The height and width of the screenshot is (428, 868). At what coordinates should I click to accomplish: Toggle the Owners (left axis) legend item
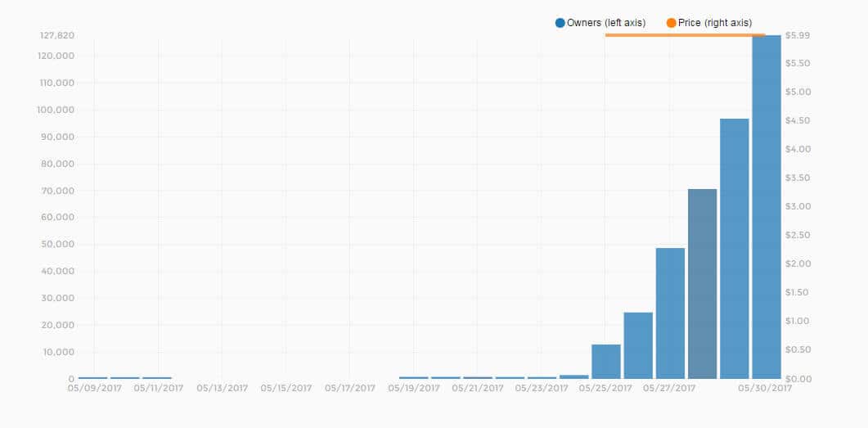pos(600,23)
